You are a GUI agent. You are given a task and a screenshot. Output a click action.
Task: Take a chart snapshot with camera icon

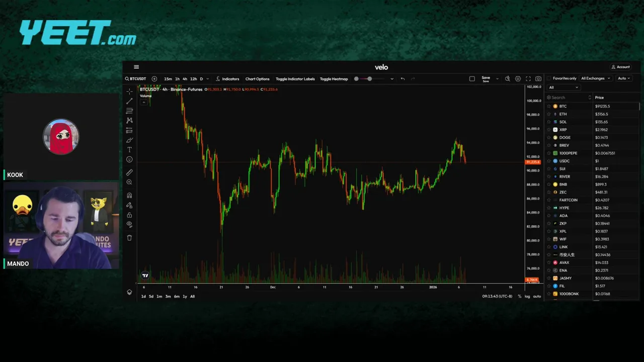click(x=538, y=79)
